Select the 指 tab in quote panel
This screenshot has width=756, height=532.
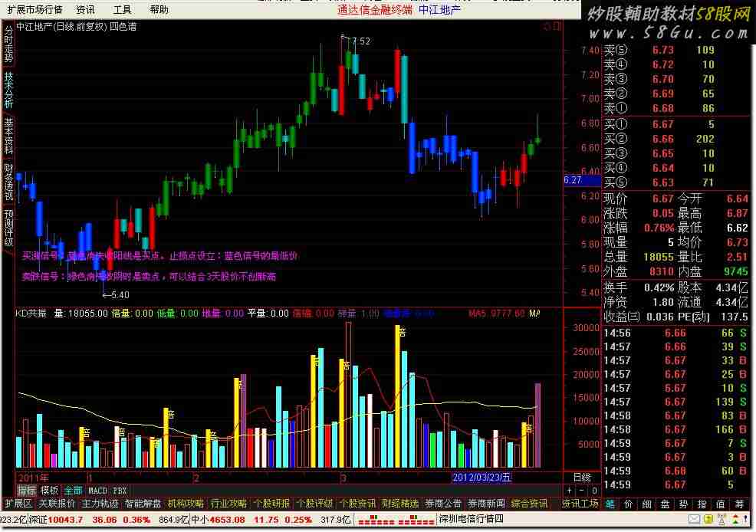[x=702, y=504]
